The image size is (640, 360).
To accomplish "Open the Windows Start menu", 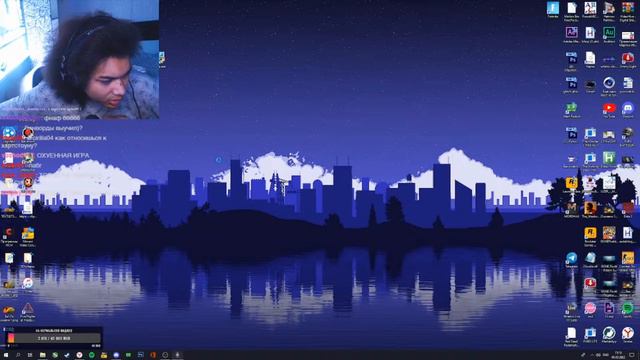I will point(6,355).
